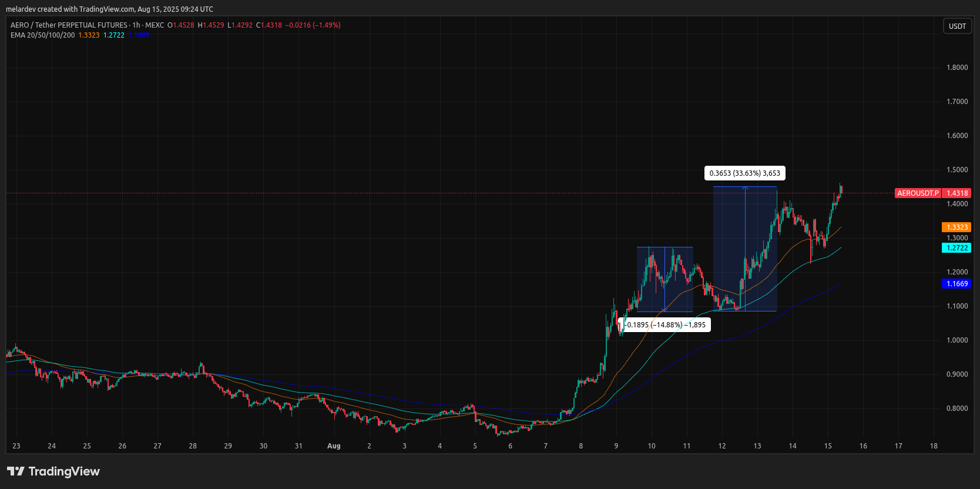Click date 28 on the time axis
980x489 pixels.
pyautogui.click(x=193, y=446)
